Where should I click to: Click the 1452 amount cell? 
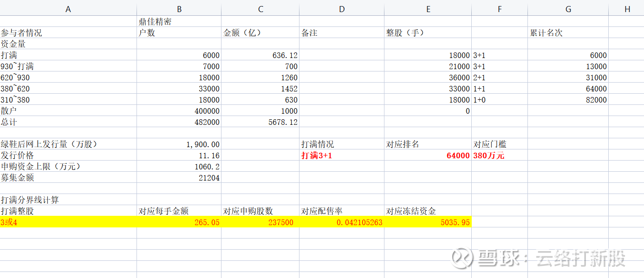(260, 88)
